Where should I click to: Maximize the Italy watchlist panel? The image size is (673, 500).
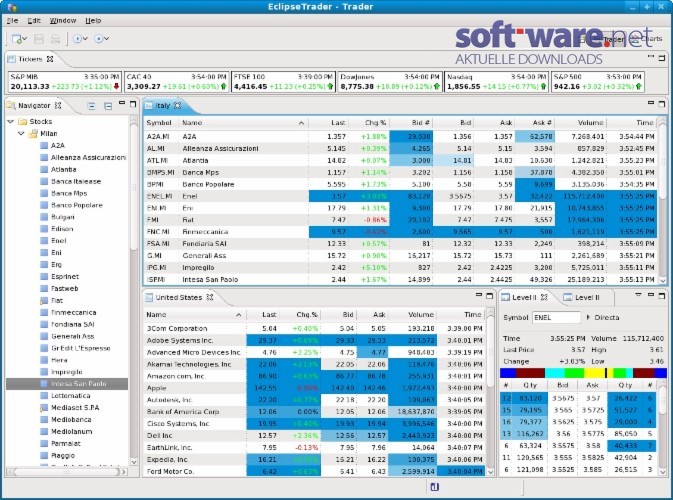[x=661, y=103]
